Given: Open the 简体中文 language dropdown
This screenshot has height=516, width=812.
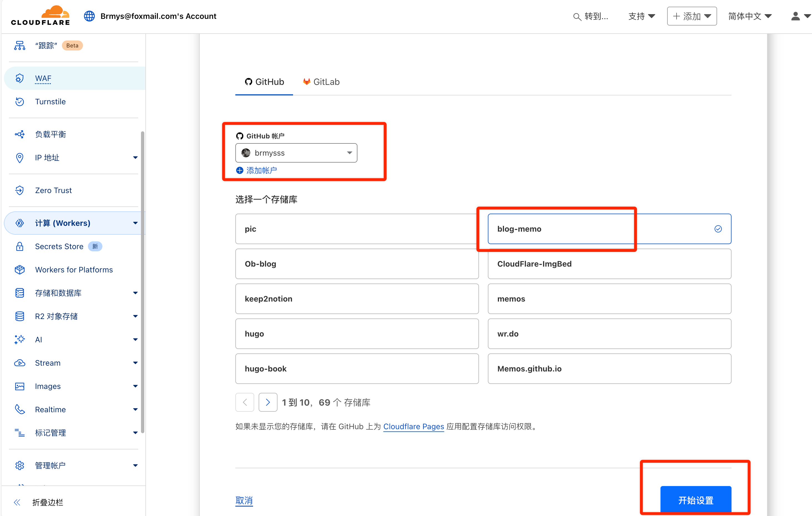Looking at the screenshot, I should click(750, 16).
